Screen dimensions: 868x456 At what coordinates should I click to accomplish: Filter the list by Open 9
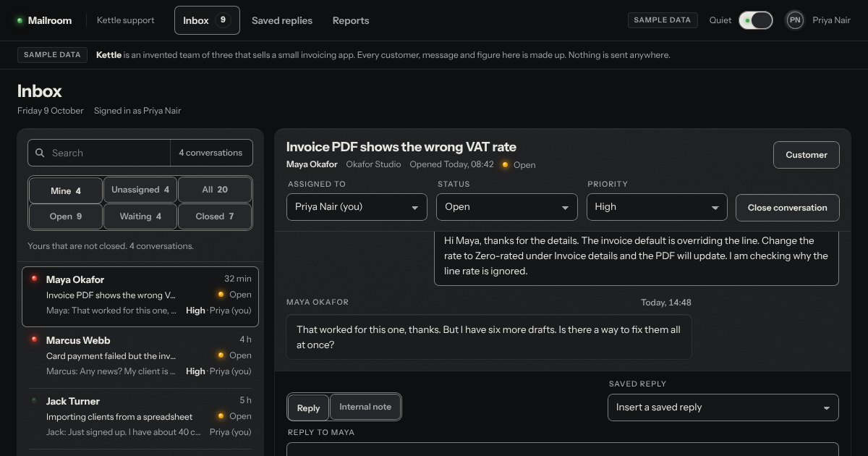click(66, 216)
